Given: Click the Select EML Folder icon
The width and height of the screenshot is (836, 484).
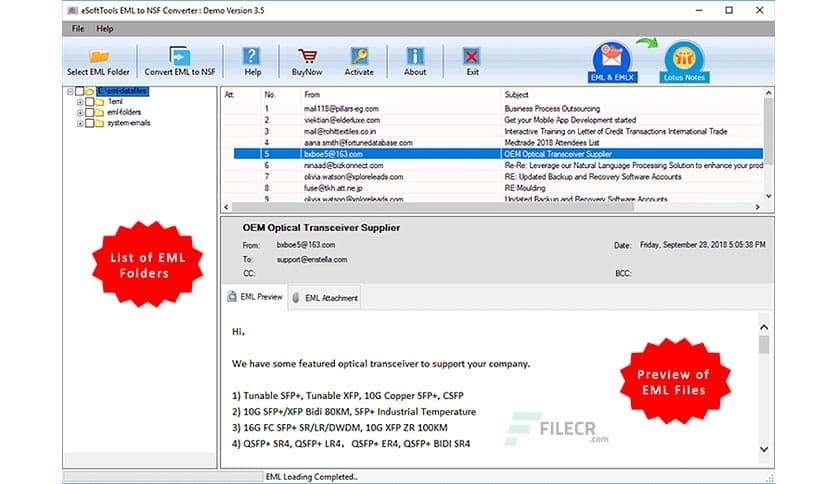Looking at the screenshot, I should click(99, 55).
